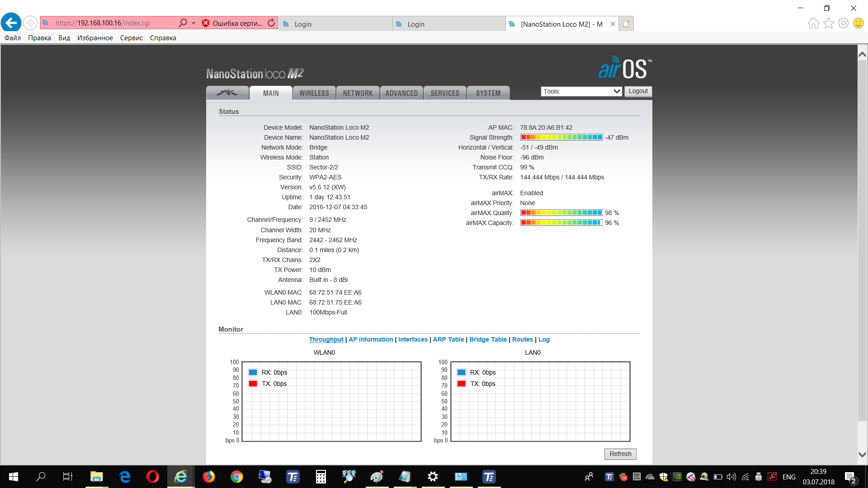
Task: Click the page Refresh icon in address bar
Action: tap(271, 23)
